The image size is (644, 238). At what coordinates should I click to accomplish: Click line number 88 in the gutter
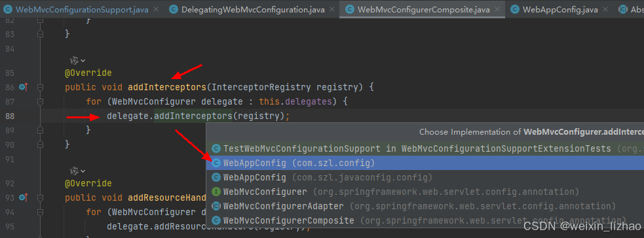point(10,116)
